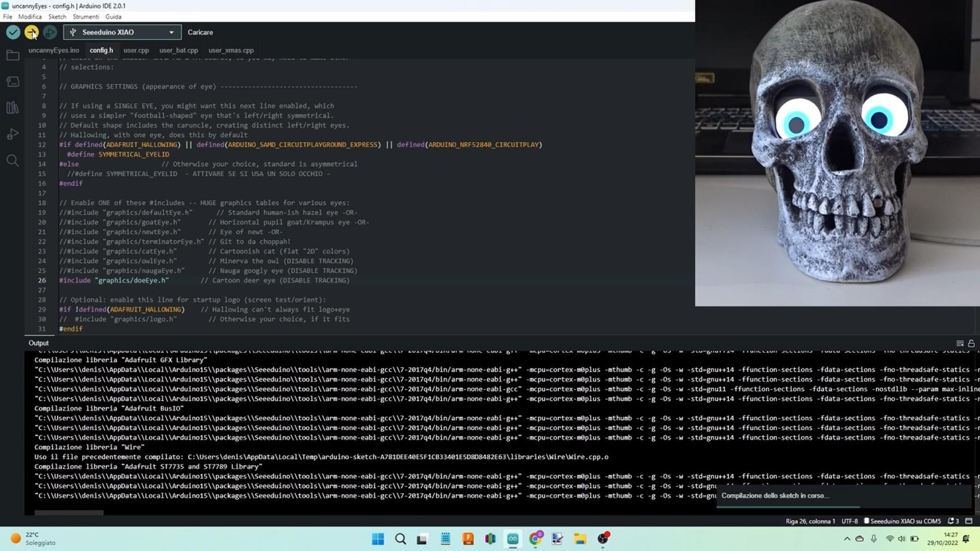The image size is (980, 551).
Task: Open Task View on the taskbar
Action: click(422, 539)
